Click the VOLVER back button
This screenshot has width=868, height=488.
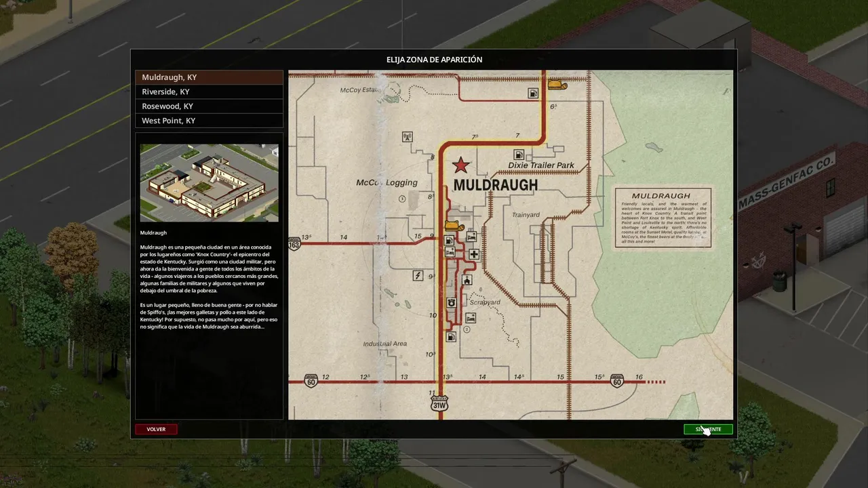coord(156,429)
